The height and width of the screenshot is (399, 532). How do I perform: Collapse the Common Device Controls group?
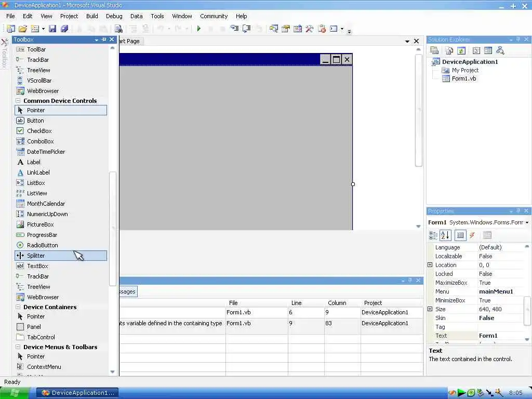18,101
